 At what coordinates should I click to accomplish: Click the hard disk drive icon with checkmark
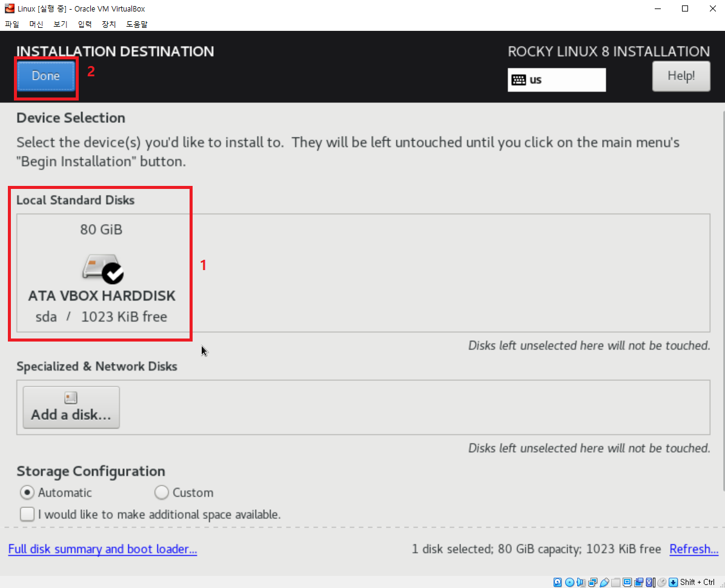tap(103, 269)
